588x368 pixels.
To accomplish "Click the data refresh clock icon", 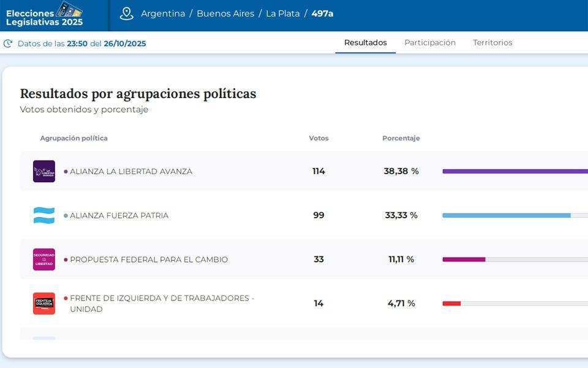I will [8, 44].
